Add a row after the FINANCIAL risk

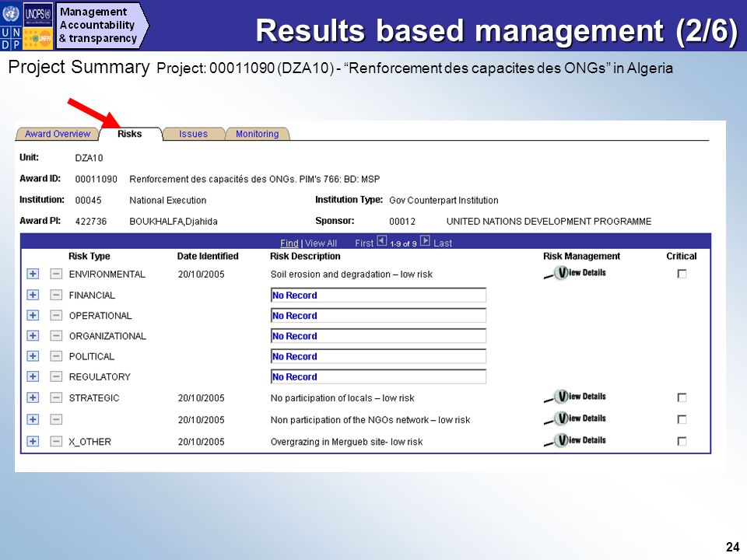33,295
